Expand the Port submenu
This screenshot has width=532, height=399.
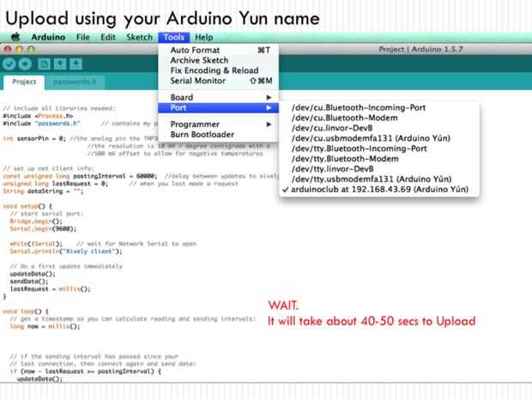click(218, 108)
